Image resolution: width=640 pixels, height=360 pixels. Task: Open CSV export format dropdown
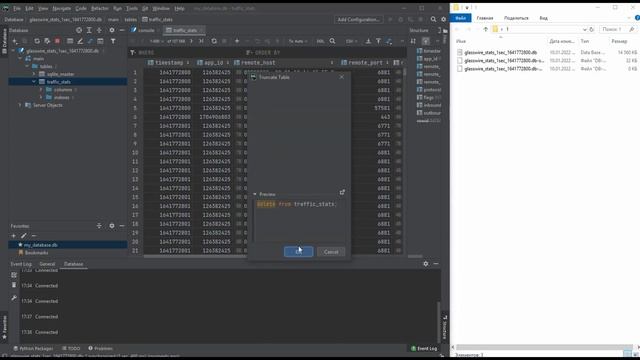(351, 41)
